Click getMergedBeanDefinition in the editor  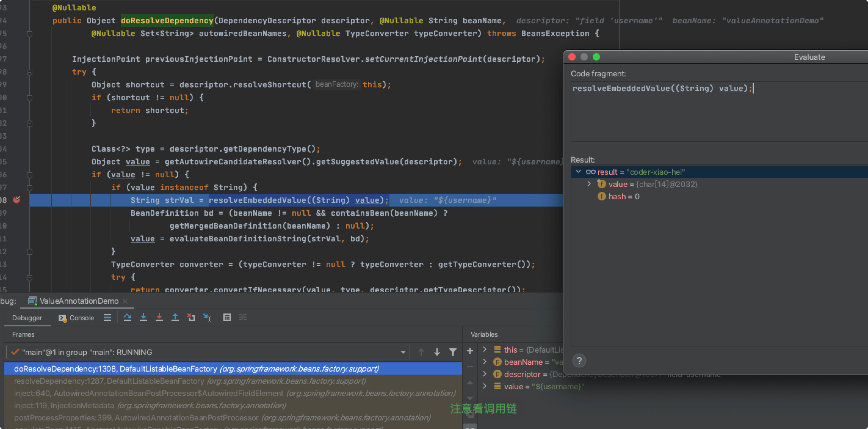226,226
